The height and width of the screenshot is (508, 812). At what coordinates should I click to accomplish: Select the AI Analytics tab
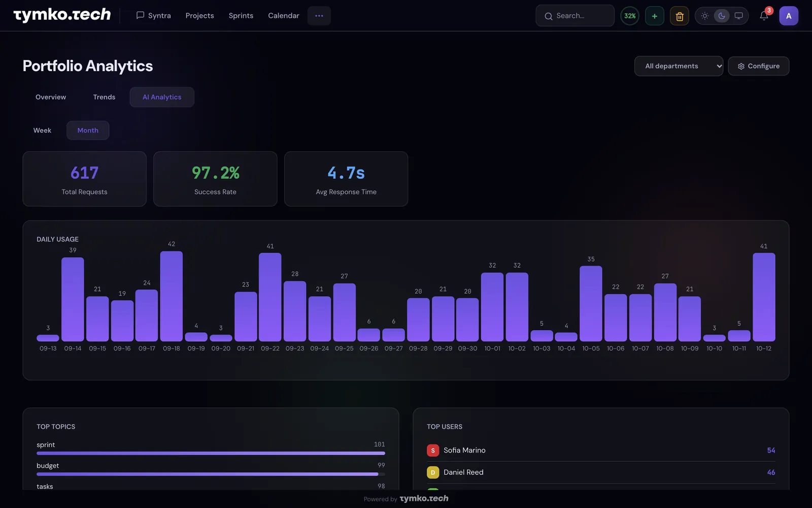click(x=162, y=97)
